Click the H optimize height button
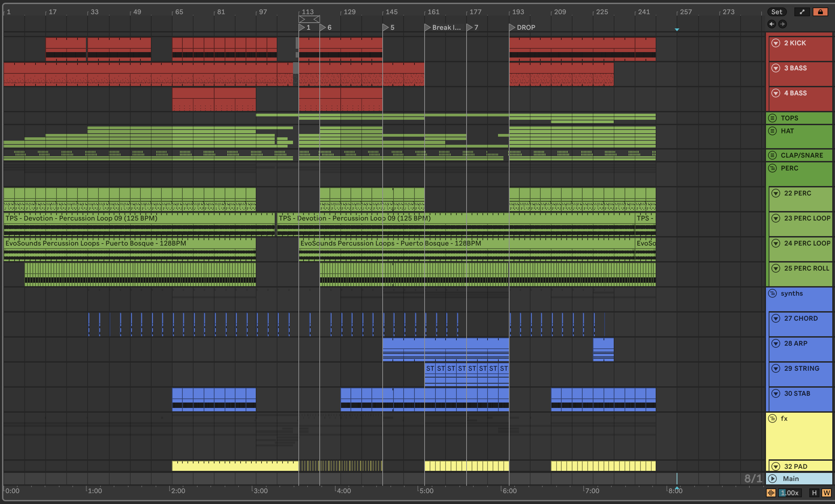 (x=814, y=493)
